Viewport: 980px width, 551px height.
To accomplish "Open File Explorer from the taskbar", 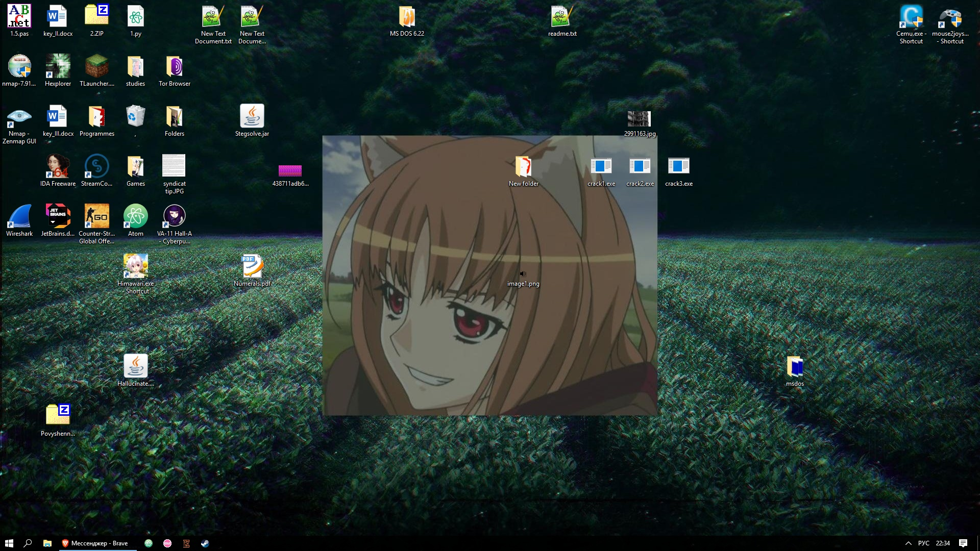I will 47,543.
